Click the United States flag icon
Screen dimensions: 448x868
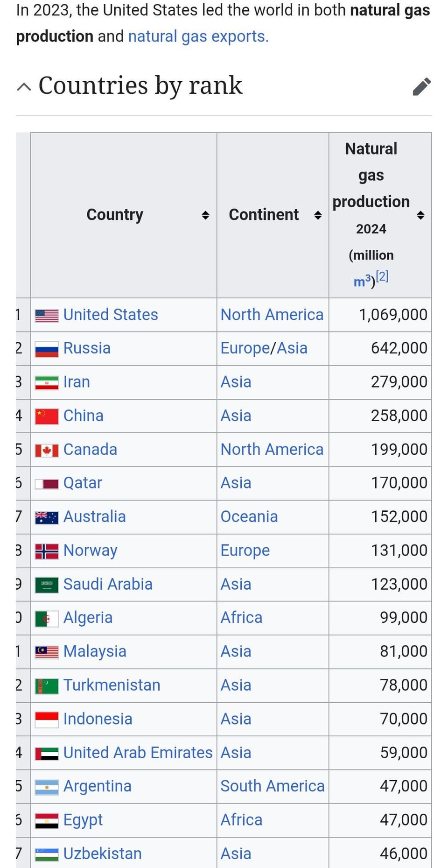pos(47,316)
